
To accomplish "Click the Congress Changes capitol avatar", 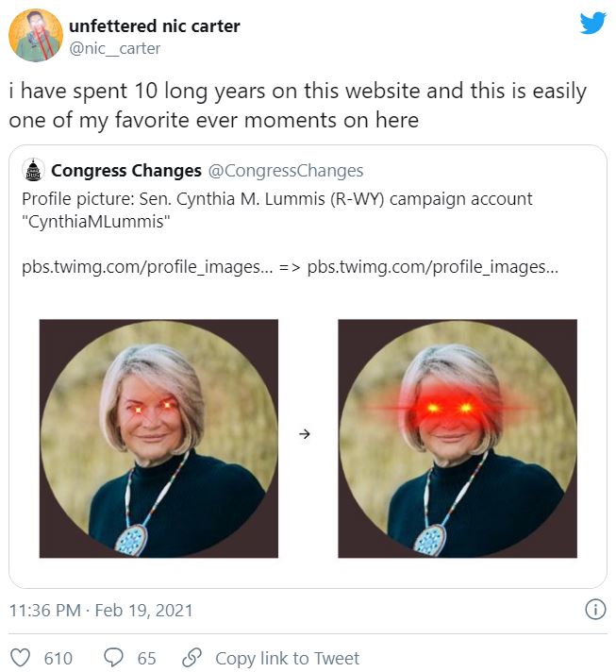I will [x=33, y=171].
